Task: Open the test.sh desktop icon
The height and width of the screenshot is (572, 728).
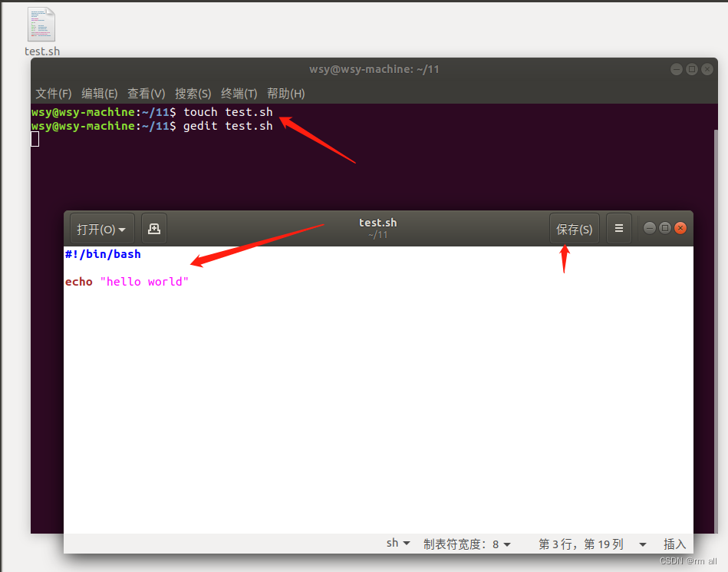Action: click(41, 25)
